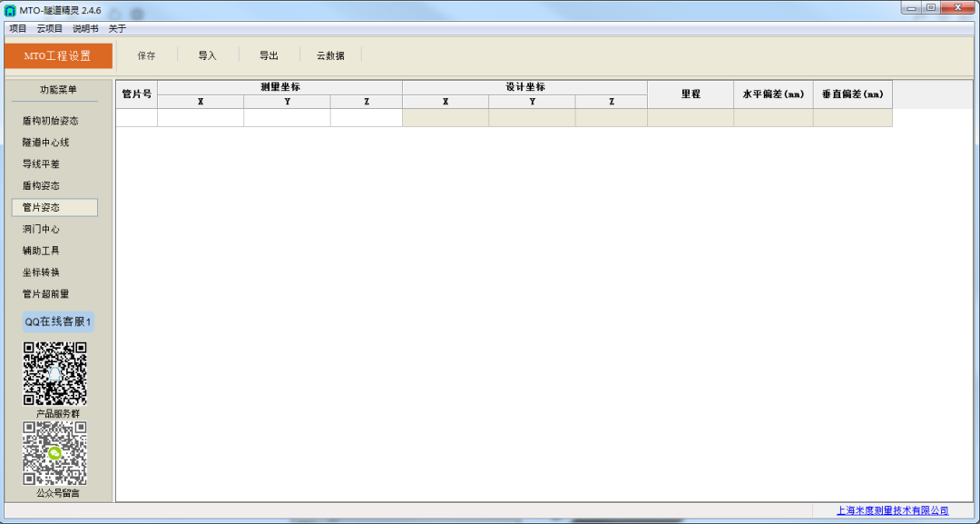980x524 pixels.
Task: Open the 关于 menu
Action: pos(117,29)
